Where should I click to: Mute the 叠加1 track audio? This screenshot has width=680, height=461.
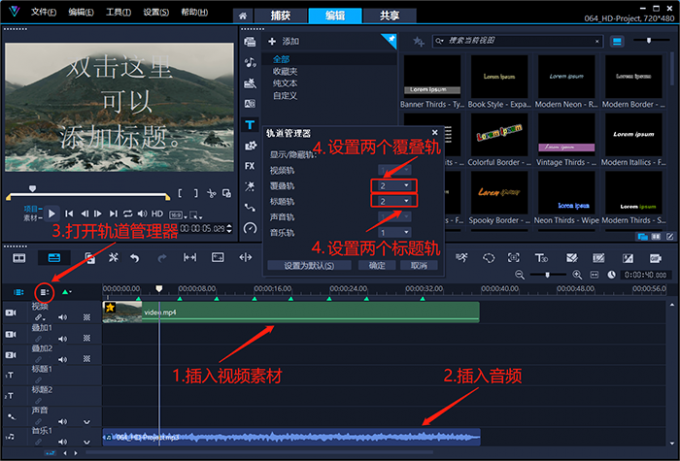[x=62, y=338]
